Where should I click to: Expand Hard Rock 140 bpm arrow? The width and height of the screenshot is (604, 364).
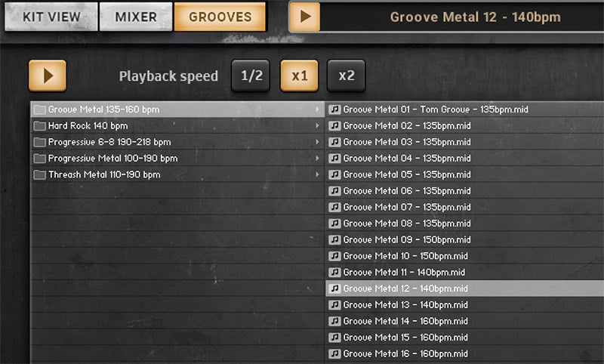[x=317, y=125]
